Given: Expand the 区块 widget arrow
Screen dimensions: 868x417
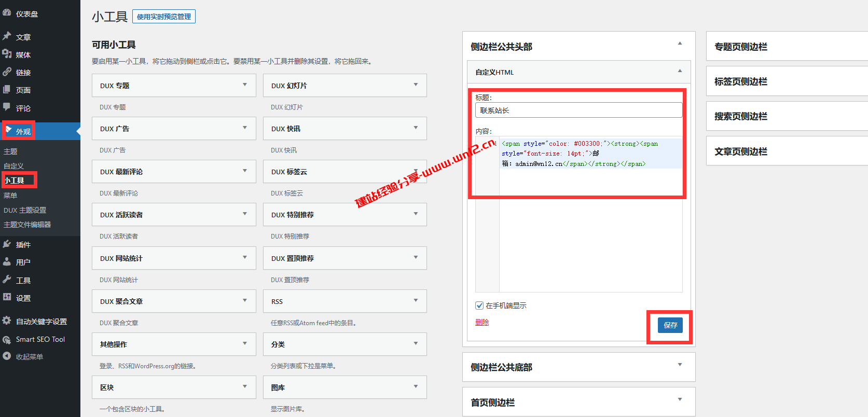Looking at the screenshot, I should (245, 386).
